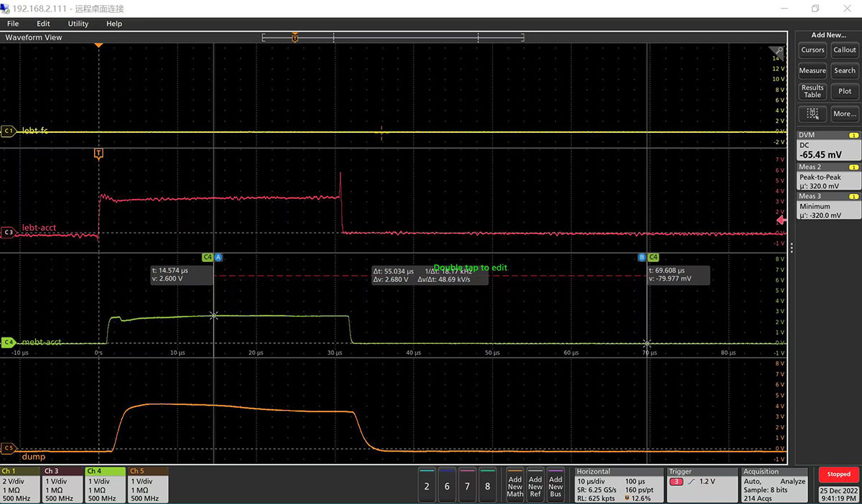Add new Cursors from side panel
862x504 pixels.
812,50
